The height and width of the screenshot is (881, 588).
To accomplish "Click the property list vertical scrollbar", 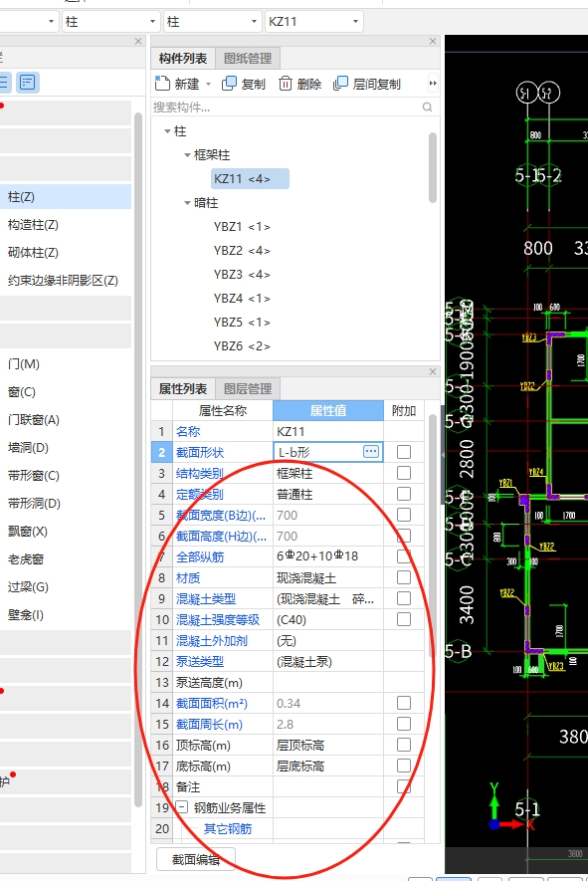I will [432, 537].
